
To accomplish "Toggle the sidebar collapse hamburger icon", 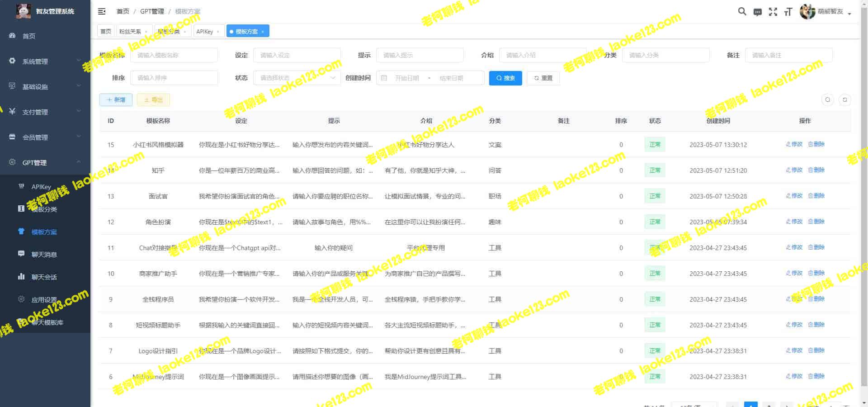I will pos(102,11).
